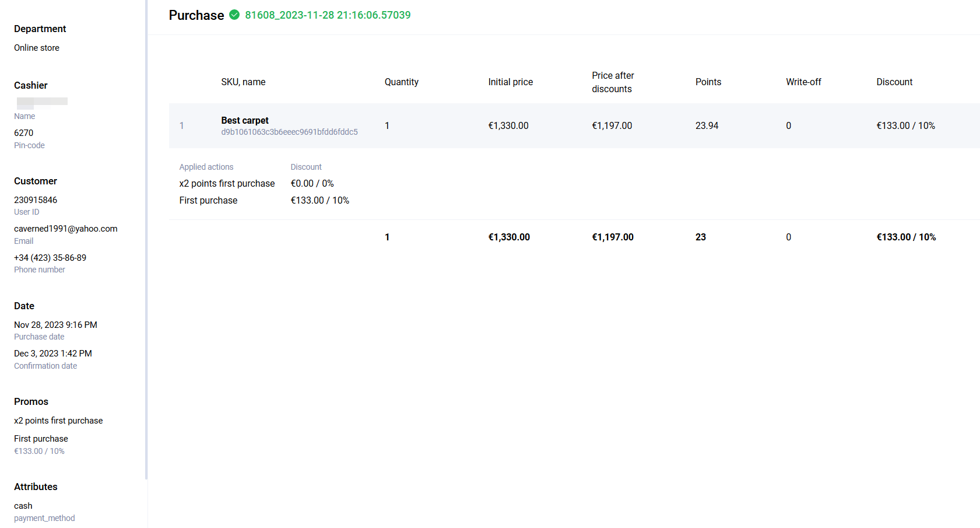Open customer User ID 230915846
980x528 pixels.
[36, 200]
